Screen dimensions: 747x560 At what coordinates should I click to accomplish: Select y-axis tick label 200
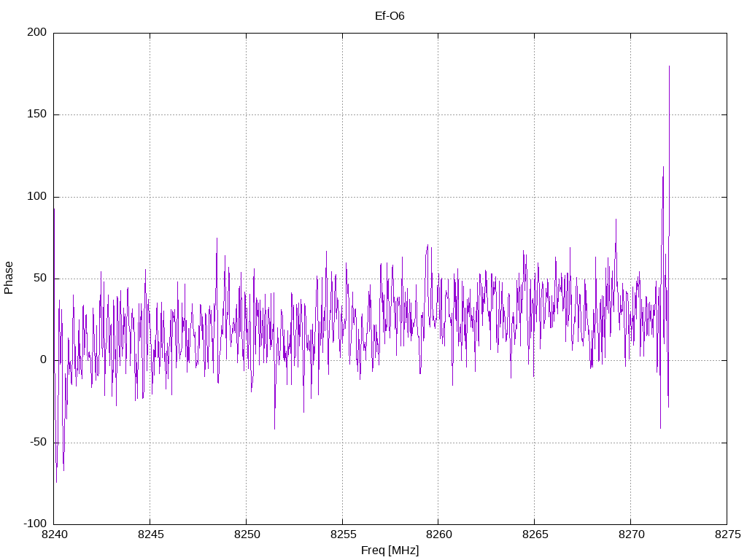pos(37,32)
